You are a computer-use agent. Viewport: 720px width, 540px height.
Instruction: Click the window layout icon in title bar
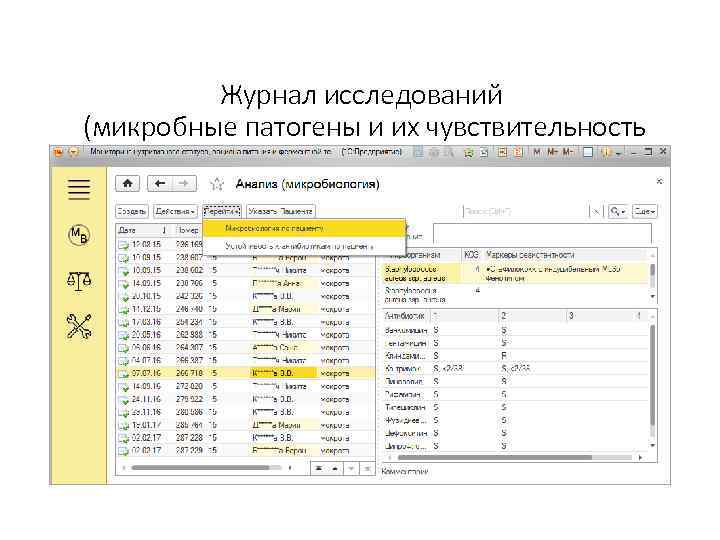coord(588,152)
